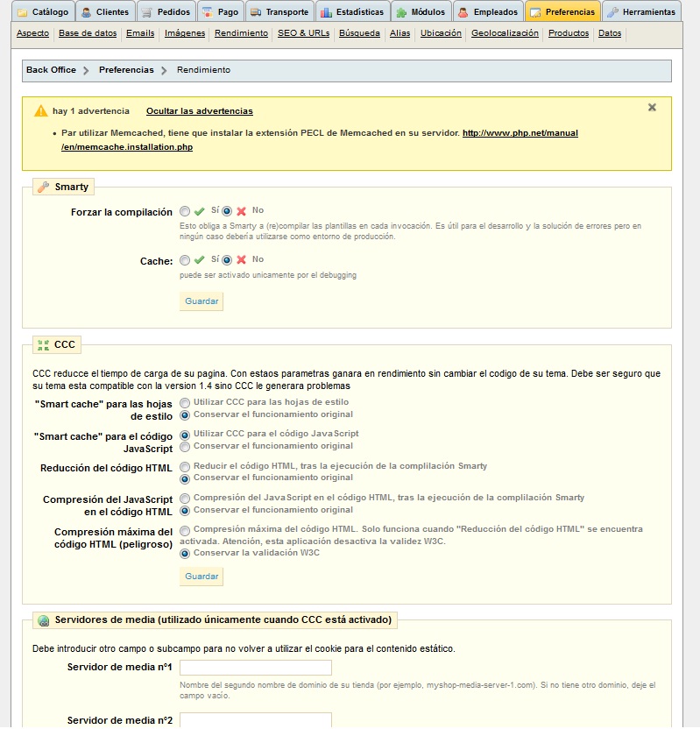
Task: Go to Back Office breadcrumb
Action: [x=51, y=70]
